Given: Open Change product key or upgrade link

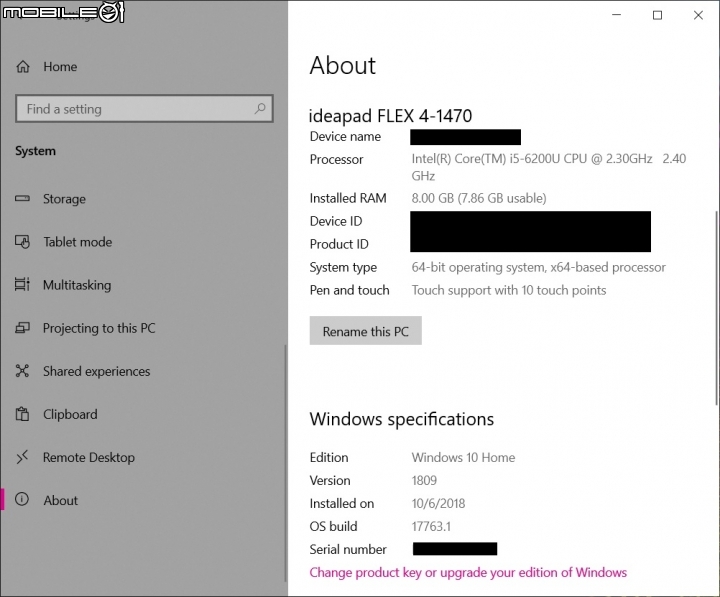Looking at the screenshot, I should coord(468,572).
